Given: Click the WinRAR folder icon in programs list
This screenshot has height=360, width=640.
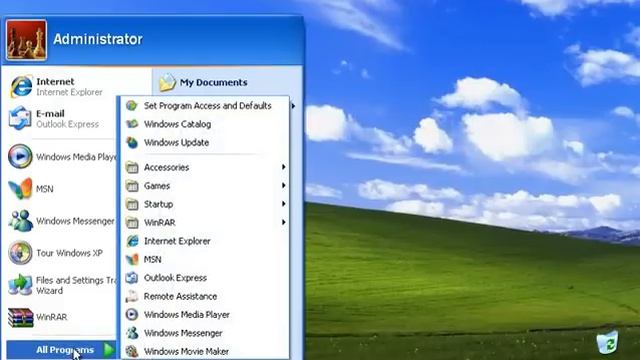Looking at the screenshot, I should click(x=132, y=222).
